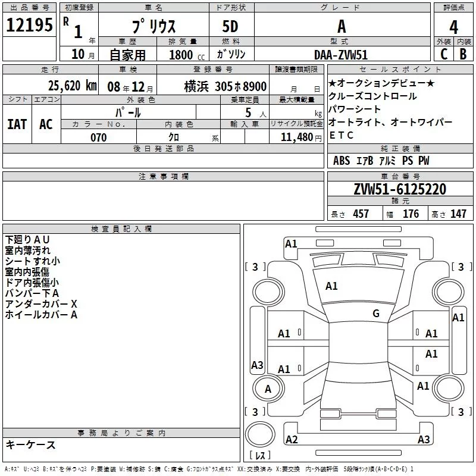Click interior color クロ
The image size is (476, 476).
(x=174, y=137)
